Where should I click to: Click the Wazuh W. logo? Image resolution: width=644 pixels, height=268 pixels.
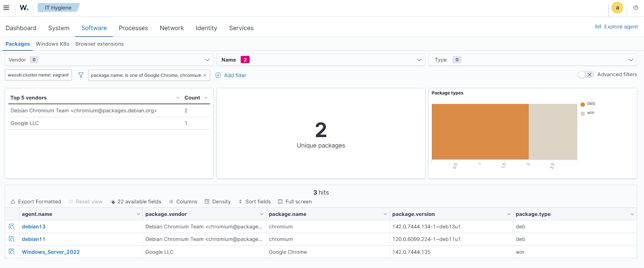[x=24, y=8]
